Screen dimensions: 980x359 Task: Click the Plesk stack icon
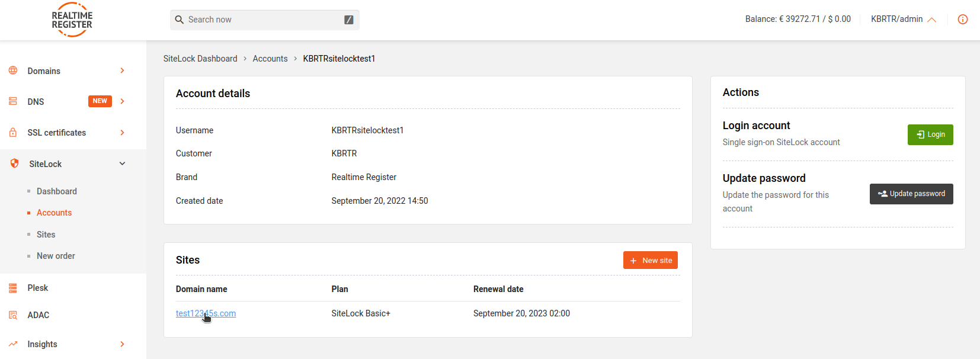point(13,288)
